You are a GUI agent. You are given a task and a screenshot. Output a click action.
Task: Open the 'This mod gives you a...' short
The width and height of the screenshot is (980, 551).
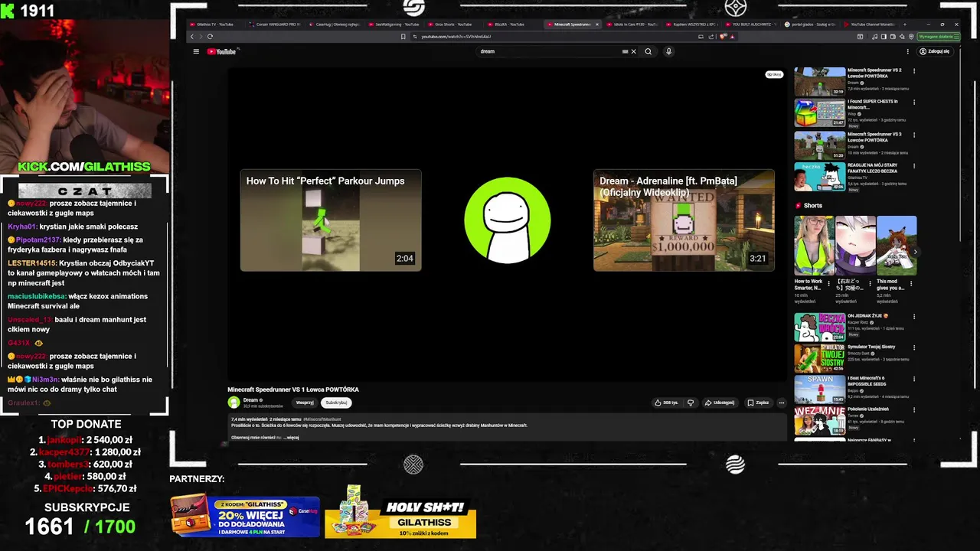pyautogui.click(x=896, y=245)
